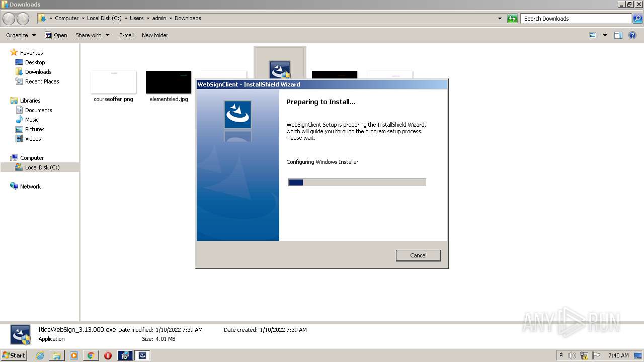The width and height of the screenshot is (644, 362).
Task: Click ItidaWebSign_3.13.000.exe name in details pane
Action: (77, 330)
